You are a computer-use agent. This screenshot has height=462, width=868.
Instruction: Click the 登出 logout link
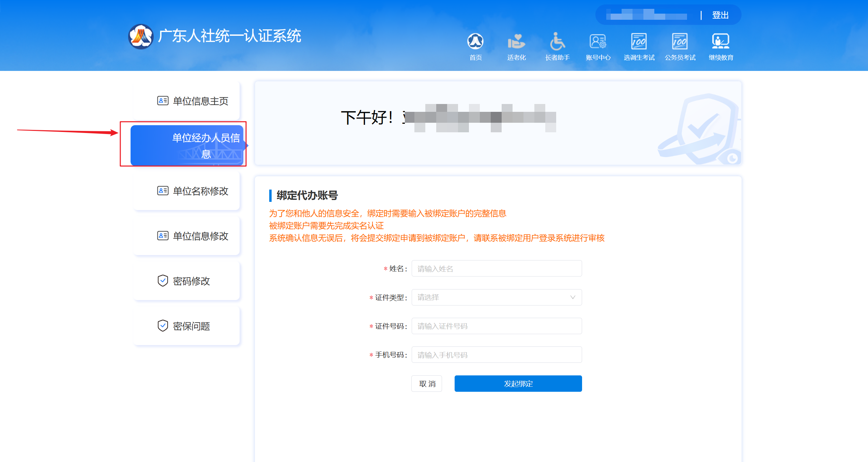point(720,15)
